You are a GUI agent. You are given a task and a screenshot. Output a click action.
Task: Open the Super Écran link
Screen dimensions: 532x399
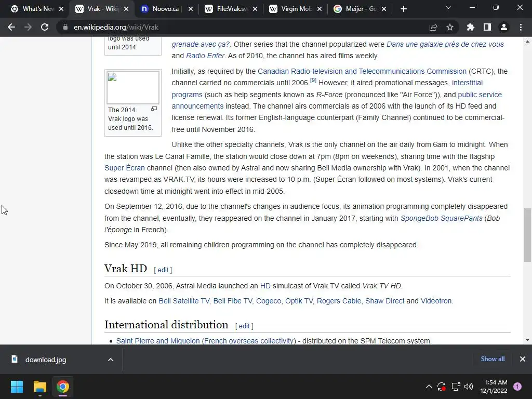(x=125, y=168)
